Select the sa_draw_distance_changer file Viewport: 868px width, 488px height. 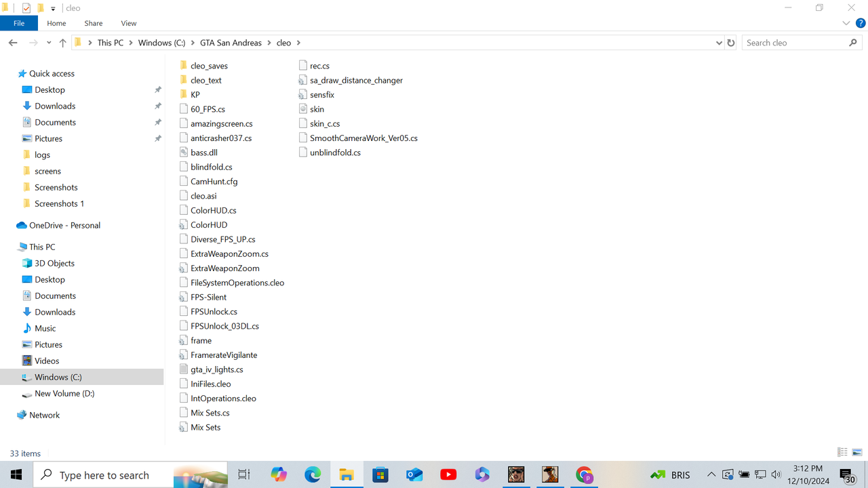pos(351,80)
